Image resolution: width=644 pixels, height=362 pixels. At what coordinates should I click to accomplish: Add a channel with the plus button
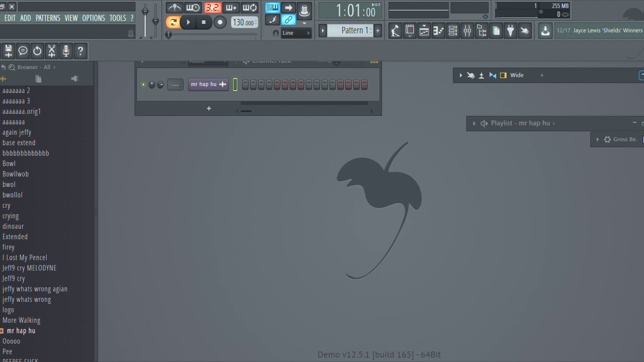pyautogui.click(x=209, y=109)
